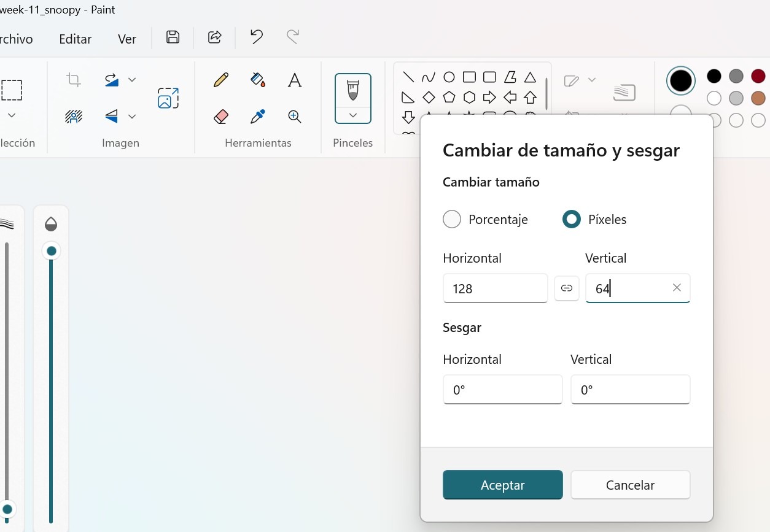770x532 pixels.
Task: Pick the oval shape
Action: coord(449,77)
